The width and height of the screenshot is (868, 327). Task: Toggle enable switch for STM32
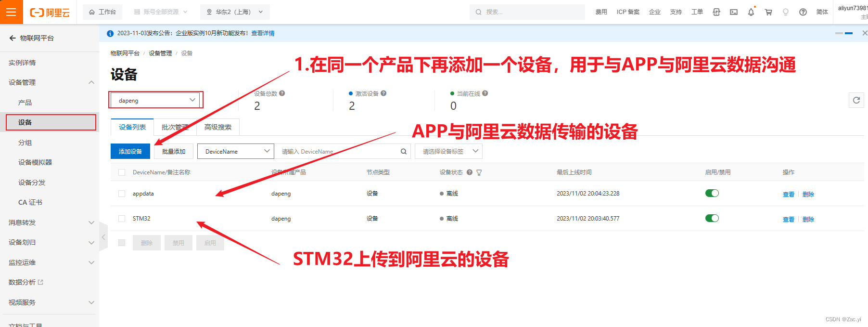[712, 218]
